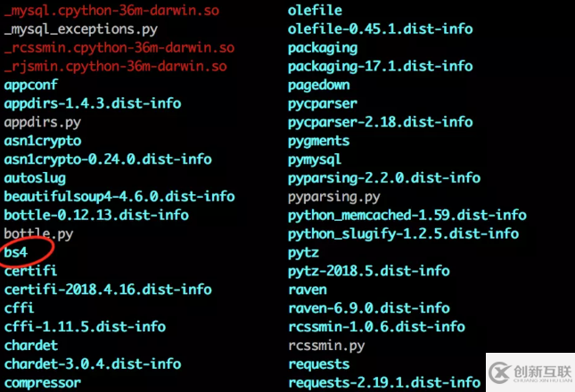Select the raven-6.9.0.dist-info directory
Image resolution: width=575 pixels, height=392 pixels.
coord(368,307)
